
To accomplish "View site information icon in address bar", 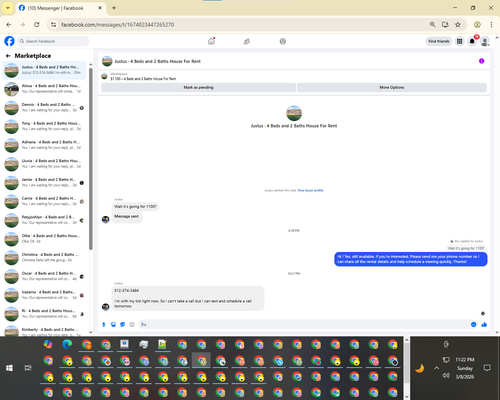I will coord(53,25).
